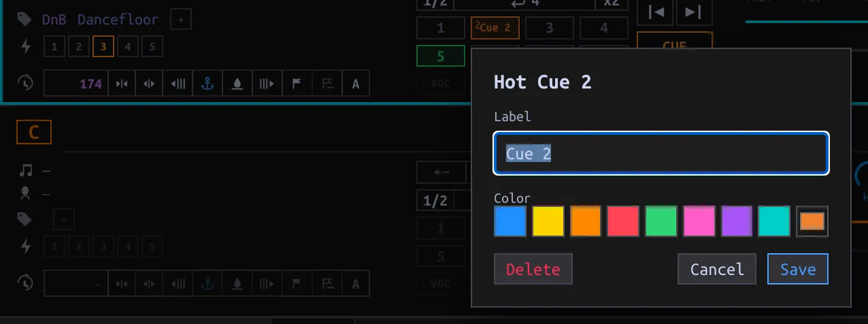This screenshot has height=324, width=868.
Task: Click the flag marker icon in 174 deck
Action: pos(297,84)
